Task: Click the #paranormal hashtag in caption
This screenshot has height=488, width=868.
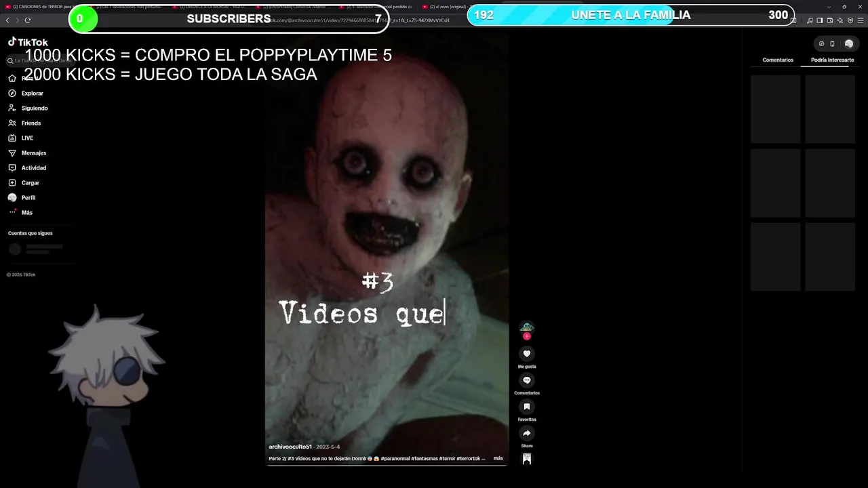Action: point(395,459)
